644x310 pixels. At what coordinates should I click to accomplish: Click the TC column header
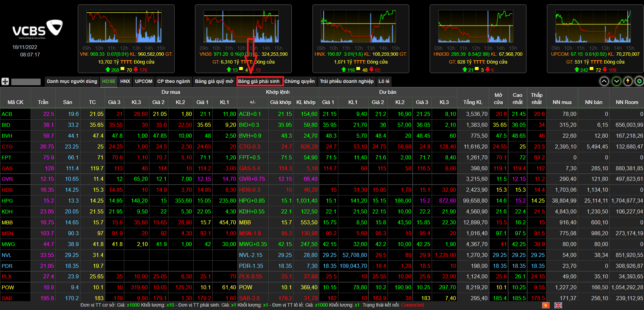(x=92, y=102)
